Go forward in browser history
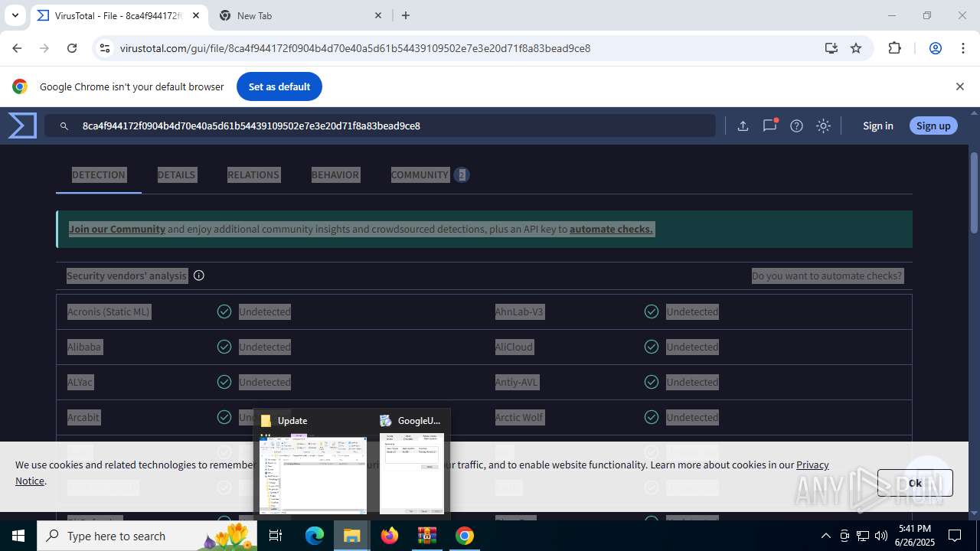The width and height of the screenshot is (980, 551). (x=44, y=48)
